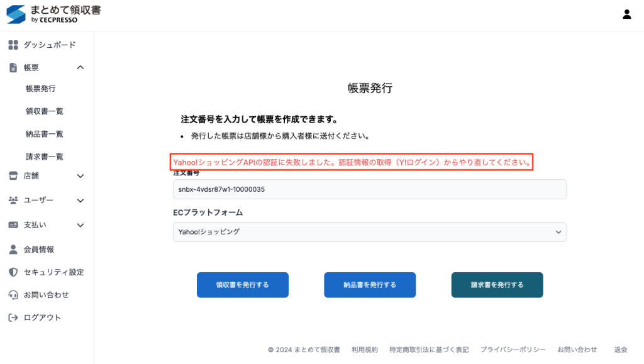Select 領収書一覧 in the sidebar

coord(44,111)
